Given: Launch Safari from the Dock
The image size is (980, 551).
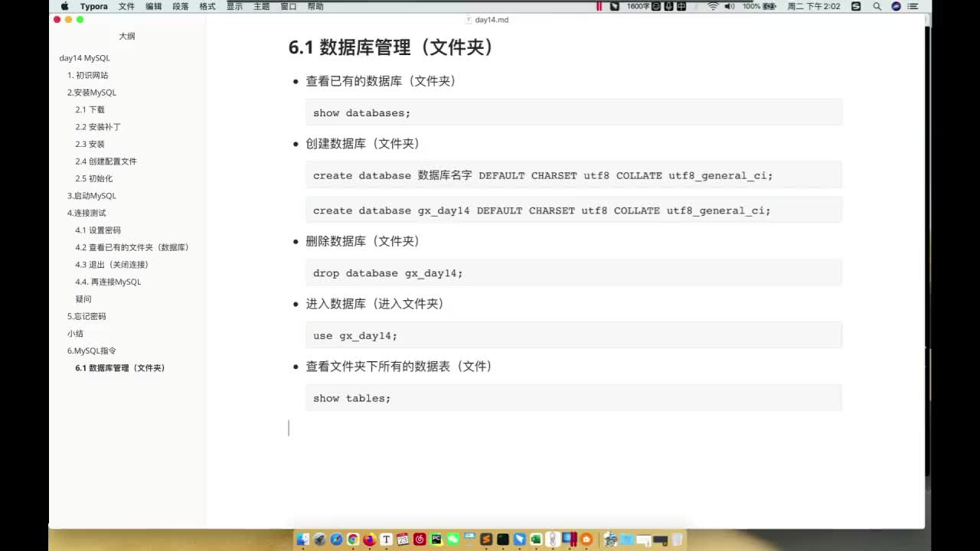Looking at the screenshot, I should (336, 539).
